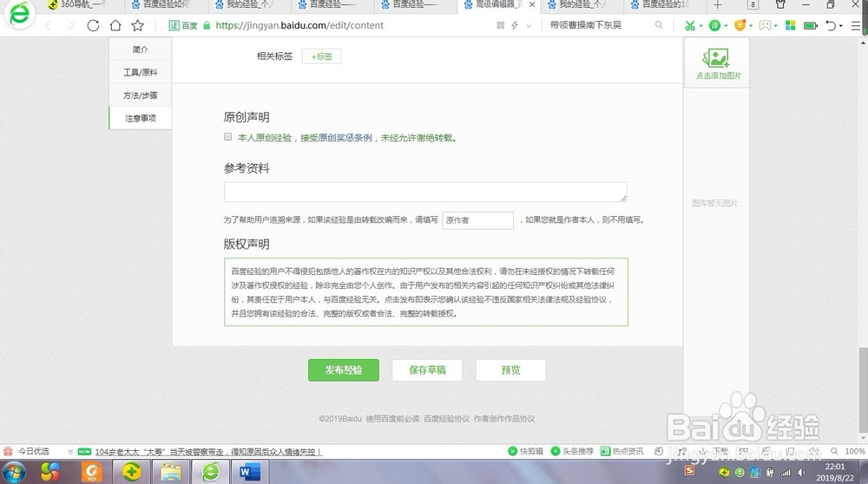Click the green translate extension icon
The width and height of the screenshot is (868, 484).
714,25
